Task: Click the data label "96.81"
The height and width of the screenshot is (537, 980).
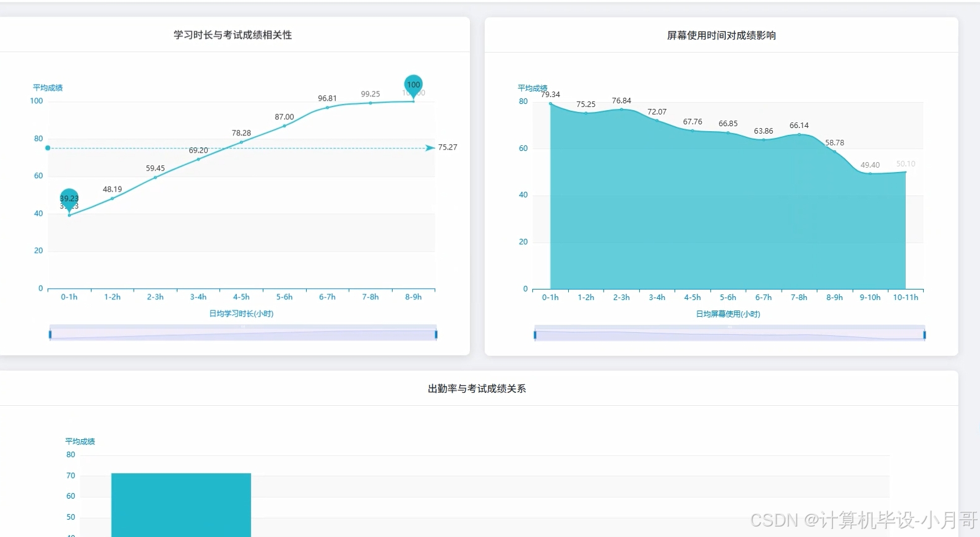Action: 328,98
